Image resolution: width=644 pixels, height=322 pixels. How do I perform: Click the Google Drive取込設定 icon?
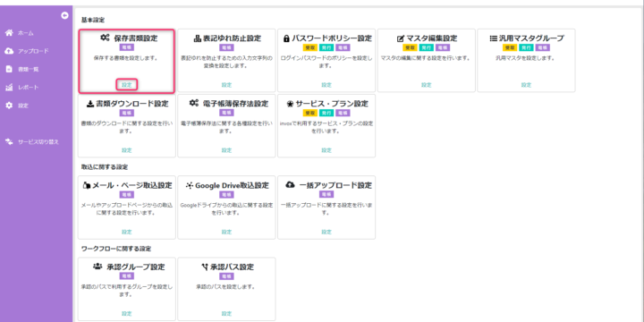pos(190,186)
